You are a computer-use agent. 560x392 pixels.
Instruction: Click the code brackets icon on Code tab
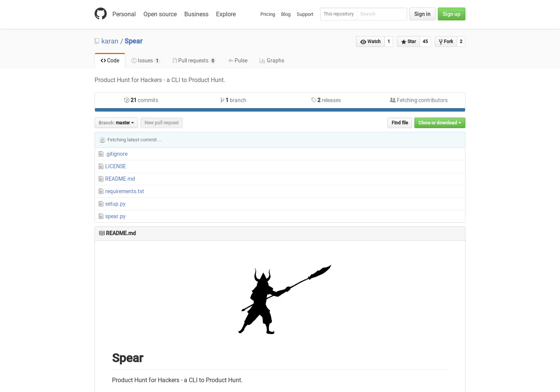tap(103, 60)
